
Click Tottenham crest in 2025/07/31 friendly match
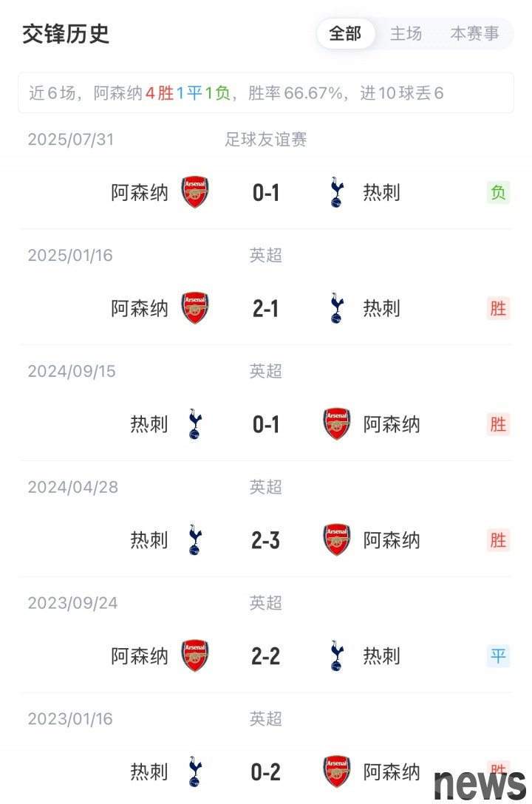pyautogui.click(x=337, y=193)
